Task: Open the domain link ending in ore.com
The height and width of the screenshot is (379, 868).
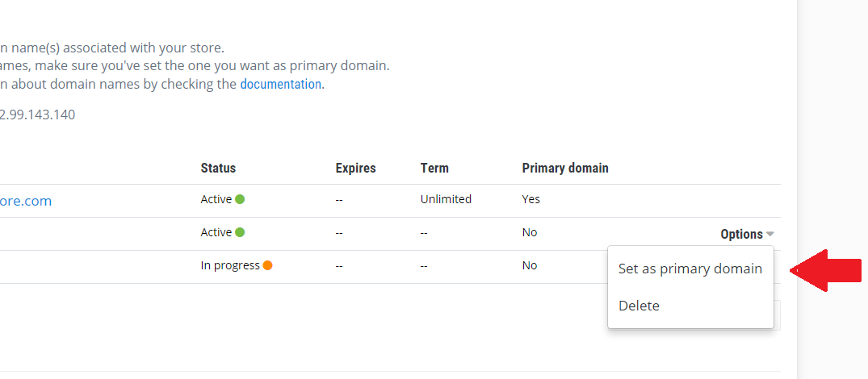Action: click(x=26, y=201)
